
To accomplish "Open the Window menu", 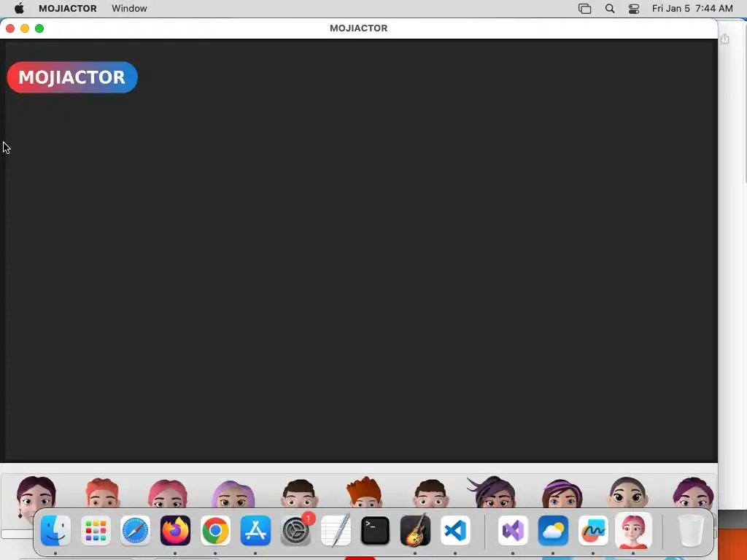I will (x=129, y=9).
